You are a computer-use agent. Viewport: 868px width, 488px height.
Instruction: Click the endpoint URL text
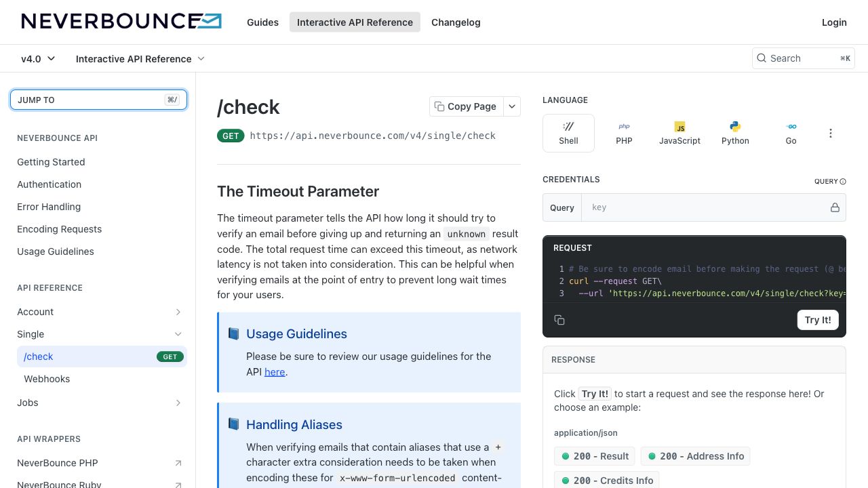(373, 136)
